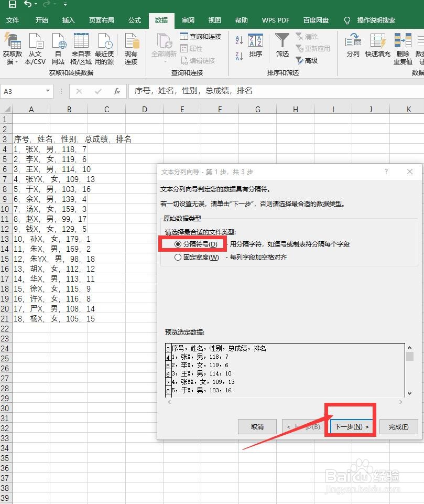Image resolution: width=424 pixels, height=504 pixels.
Task: Click the Next (下一步) button
Action: point(351,427)
